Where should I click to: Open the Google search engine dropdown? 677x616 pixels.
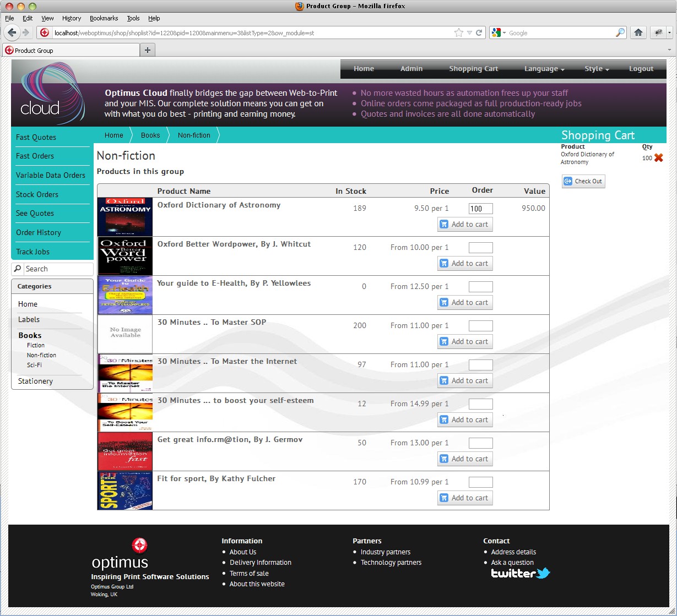[499, 33]
